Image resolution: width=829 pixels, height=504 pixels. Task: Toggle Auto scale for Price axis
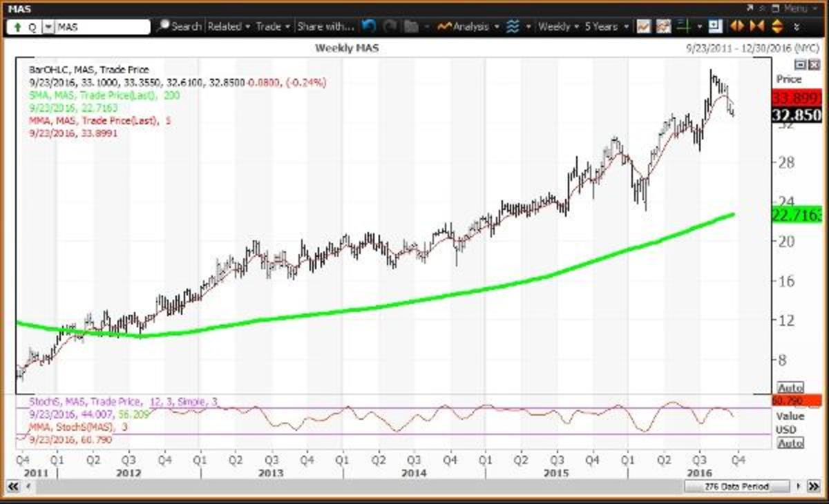coord(790,387)
